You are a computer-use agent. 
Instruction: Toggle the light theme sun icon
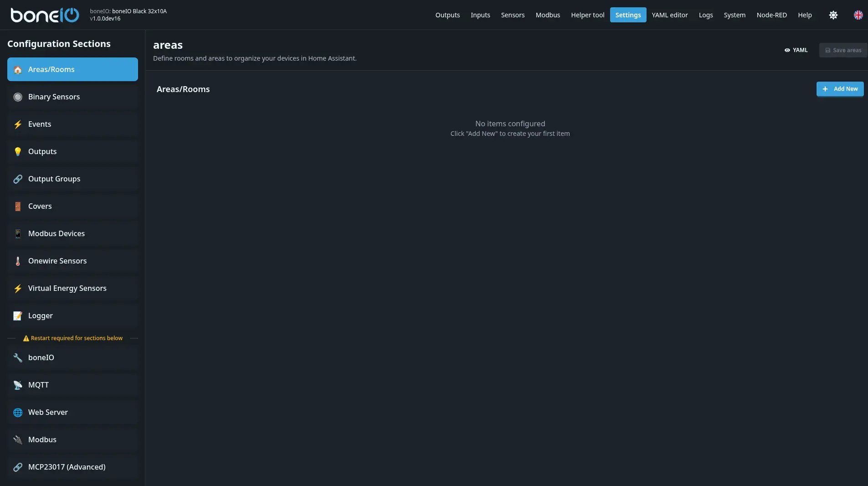click(x=834, y=15)
